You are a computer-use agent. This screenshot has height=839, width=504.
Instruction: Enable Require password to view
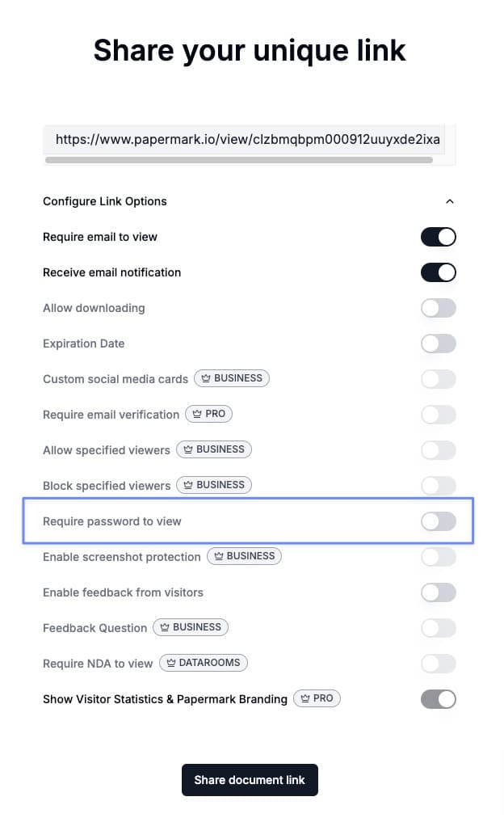click(439, 521)
